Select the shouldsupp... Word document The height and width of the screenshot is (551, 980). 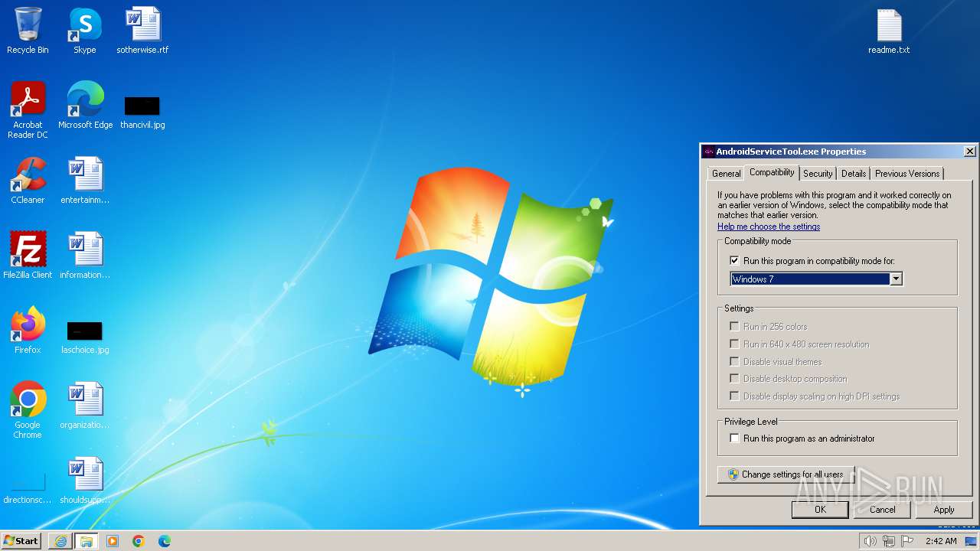point(85,481)
